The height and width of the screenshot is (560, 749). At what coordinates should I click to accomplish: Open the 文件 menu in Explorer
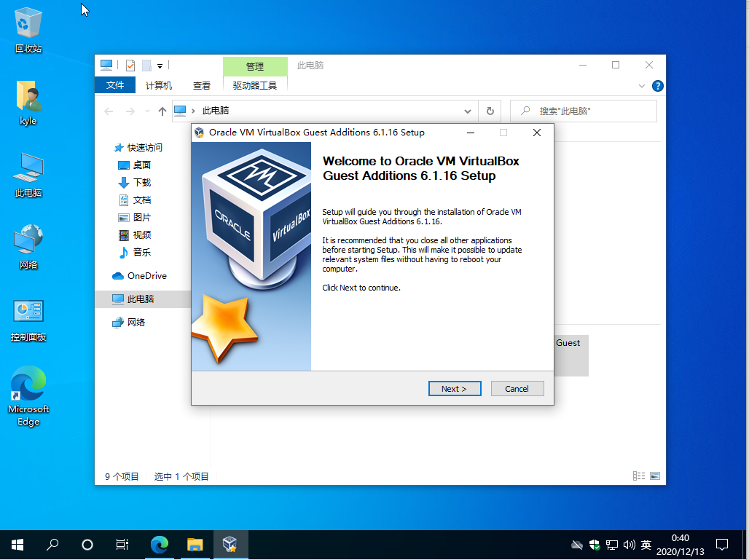click(x=114, y=85)
